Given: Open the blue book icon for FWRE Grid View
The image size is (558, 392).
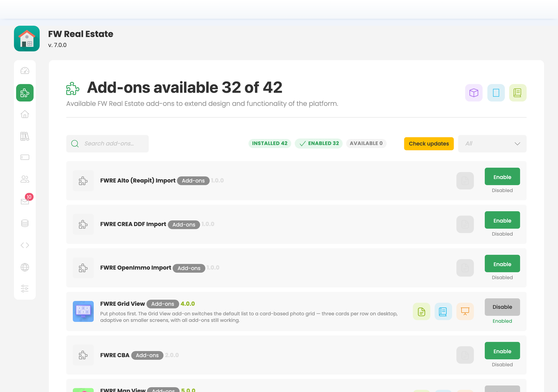Looking at the screenshot, I should tap(443, 312).
